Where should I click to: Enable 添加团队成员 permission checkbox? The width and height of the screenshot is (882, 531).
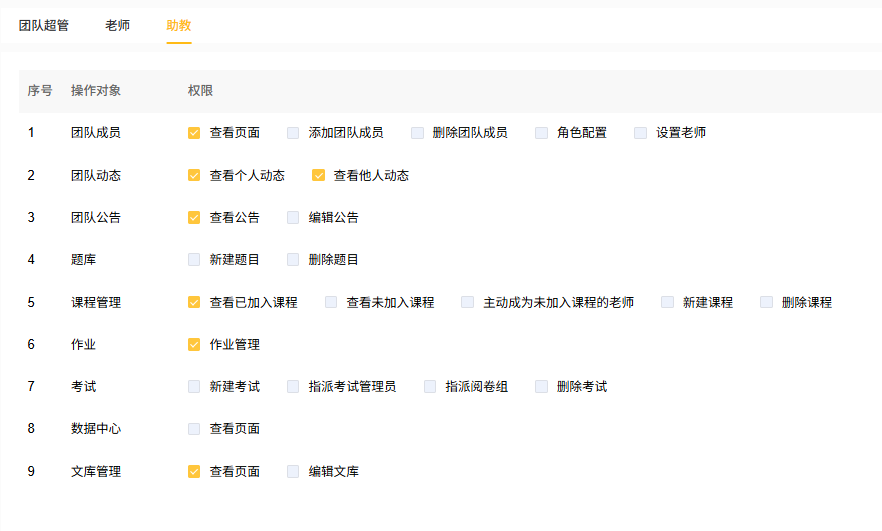click(293, 133)
